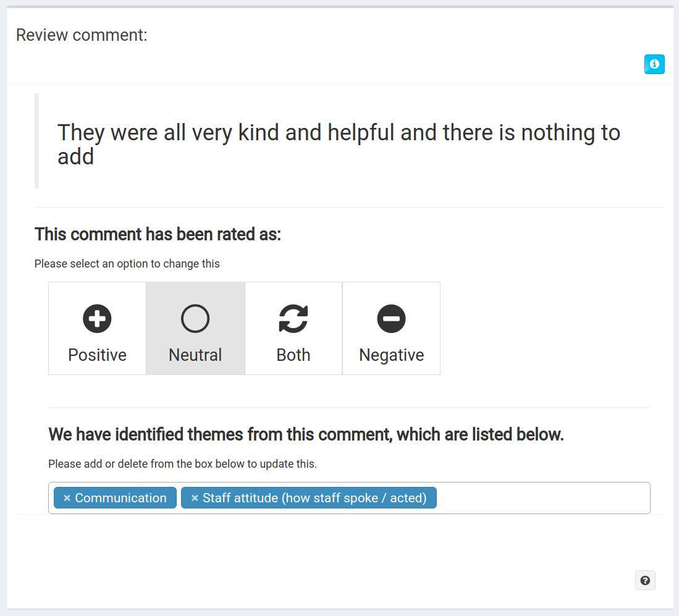Remove the Communication theme tag
Screen dimensions: 679x616
coord(67,498)
